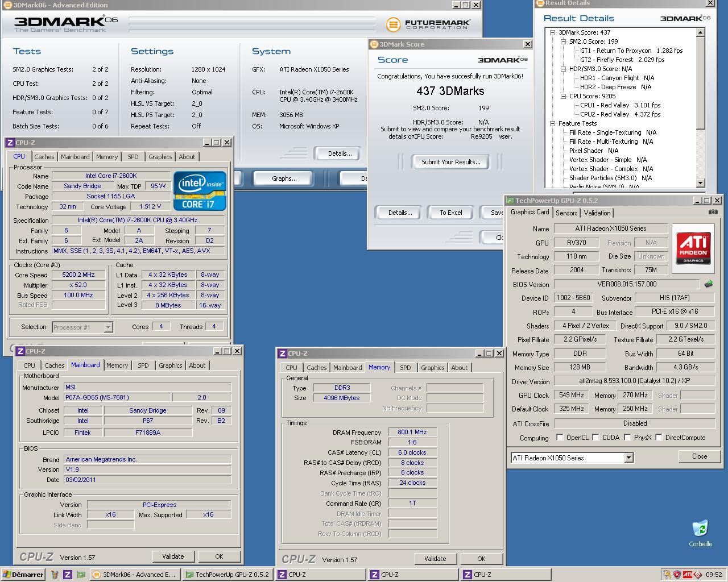Switch to the Validation tab in GPU-Z
Viewport: 728px width, 582px height.
[597, 213]
